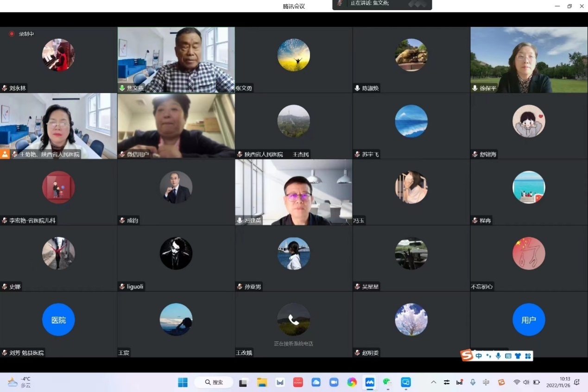588x392 pixels.
Task: Open the Sogou soft keyboard icon
Action: (x=508, y=356)
